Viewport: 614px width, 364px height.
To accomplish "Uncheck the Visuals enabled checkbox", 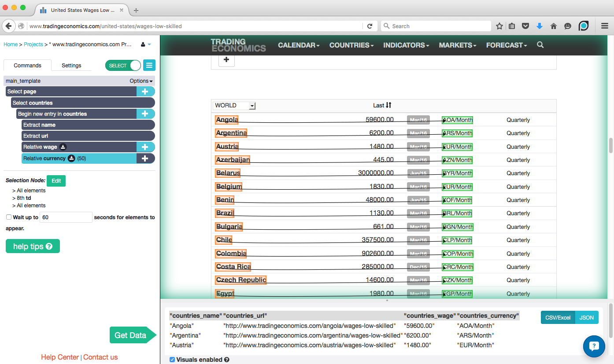I will 172,360.
